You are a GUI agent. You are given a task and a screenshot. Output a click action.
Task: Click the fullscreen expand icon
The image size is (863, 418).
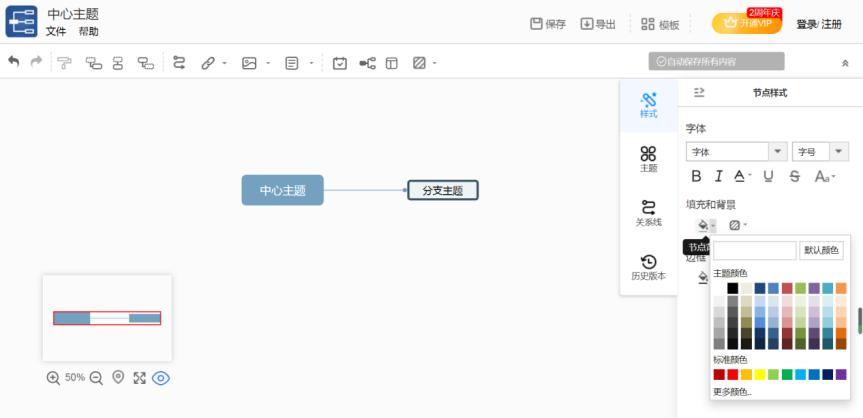(139, 378)
